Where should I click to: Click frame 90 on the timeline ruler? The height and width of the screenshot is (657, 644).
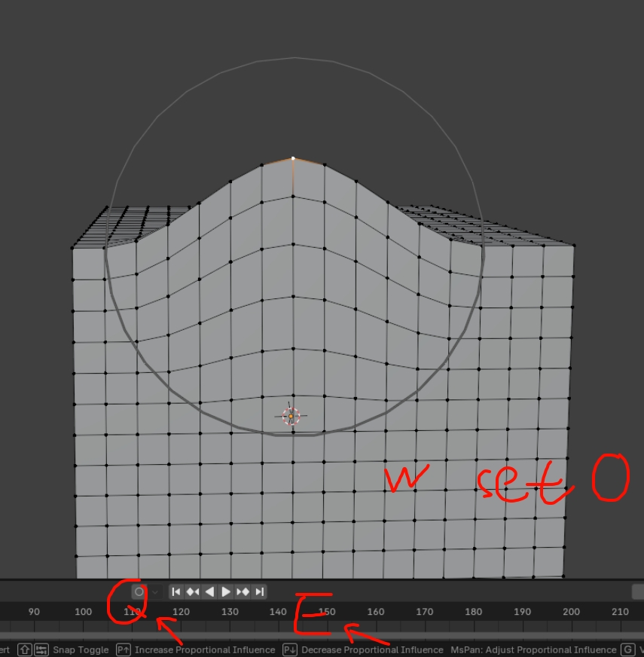pyautogui.click(x=34, y=612)
